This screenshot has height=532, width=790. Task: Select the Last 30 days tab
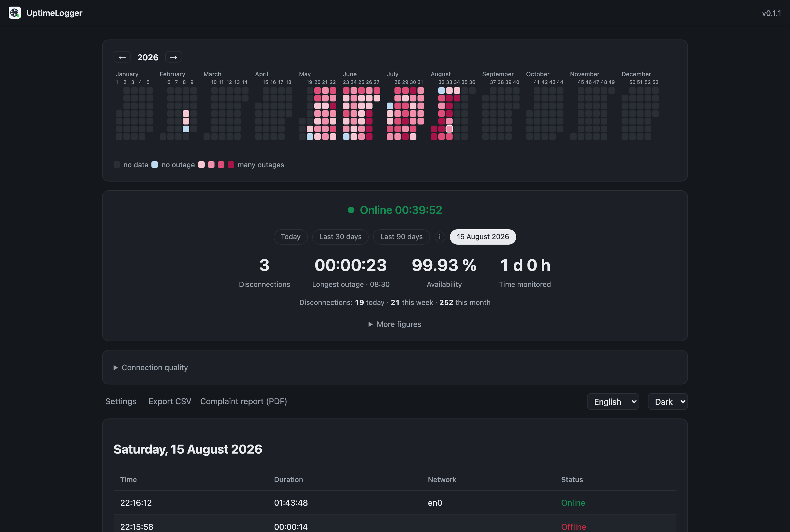[340, 237]
